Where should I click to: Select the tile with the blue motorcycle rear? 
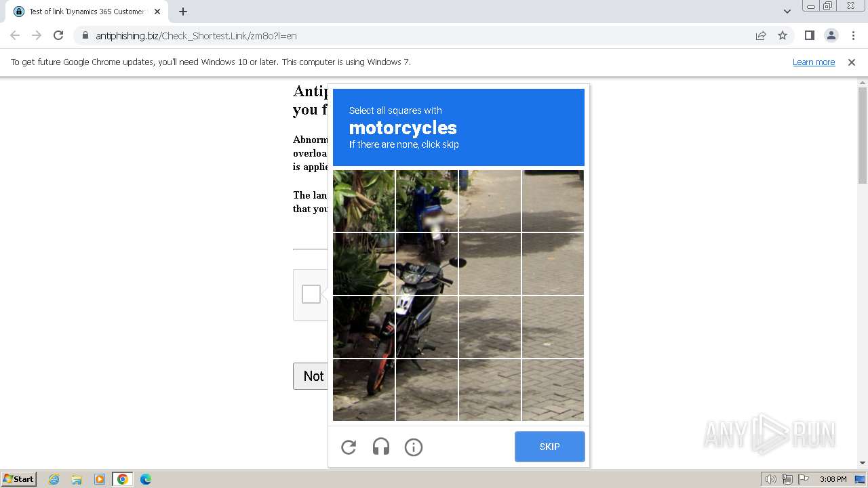pyautogui.click(x=427, y=201)
